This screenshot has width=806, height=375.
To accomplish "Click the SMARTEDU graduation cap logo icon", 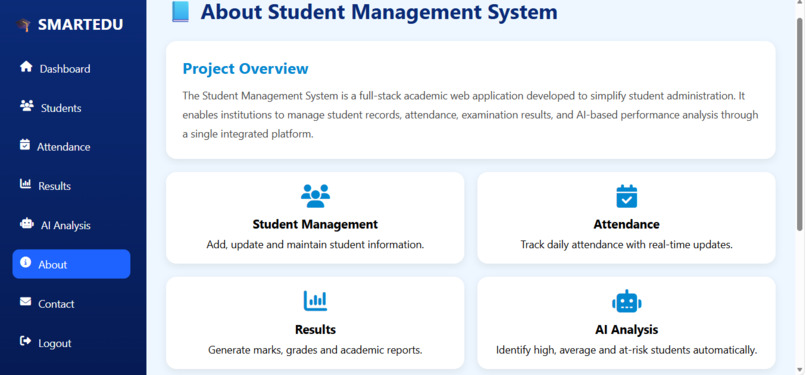I will tap(24, 25).
